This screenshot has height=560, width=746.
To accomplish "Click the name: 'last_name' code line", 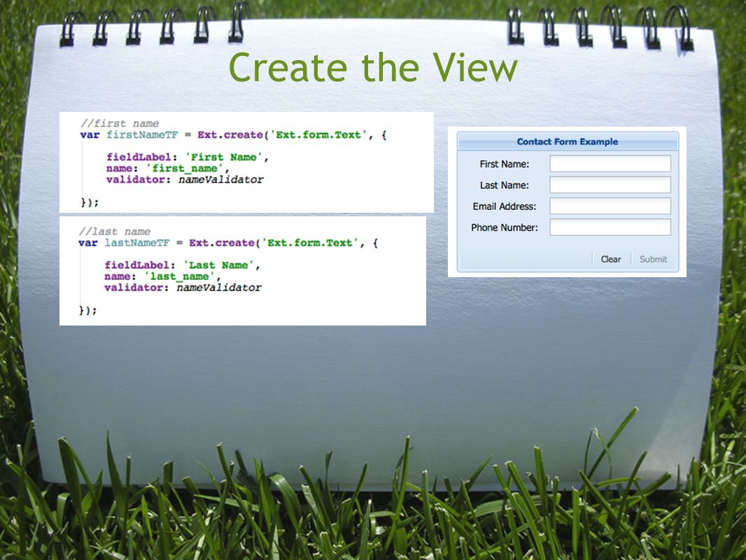I will pyautogui.click(x=162, y=276).
